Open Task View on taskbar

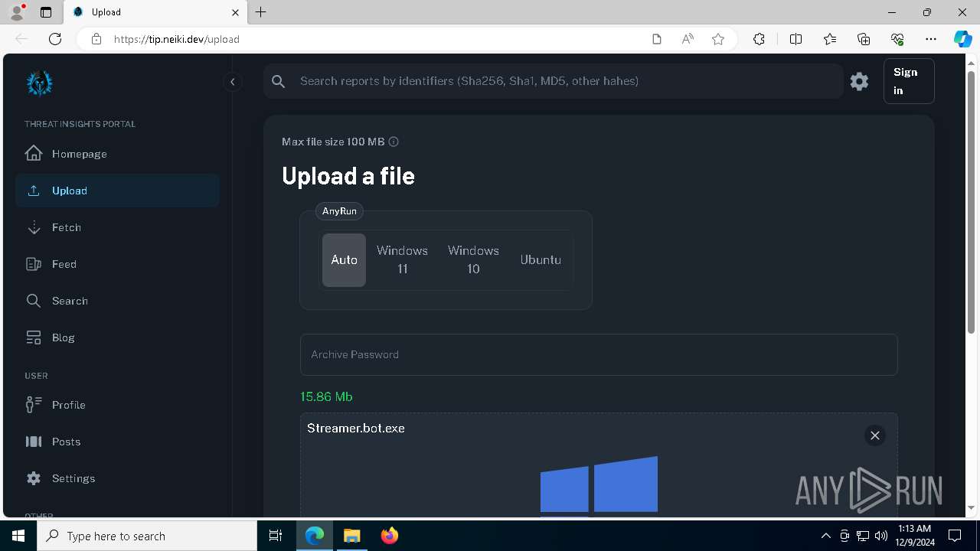[276, 536]
